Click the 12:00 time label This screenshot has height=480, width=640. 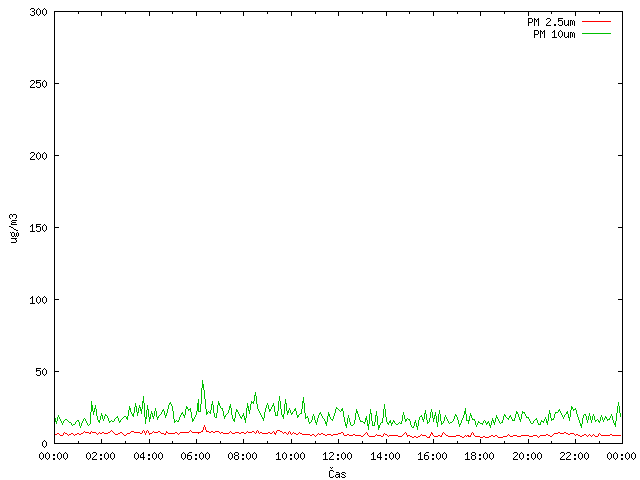pos(338,456)
